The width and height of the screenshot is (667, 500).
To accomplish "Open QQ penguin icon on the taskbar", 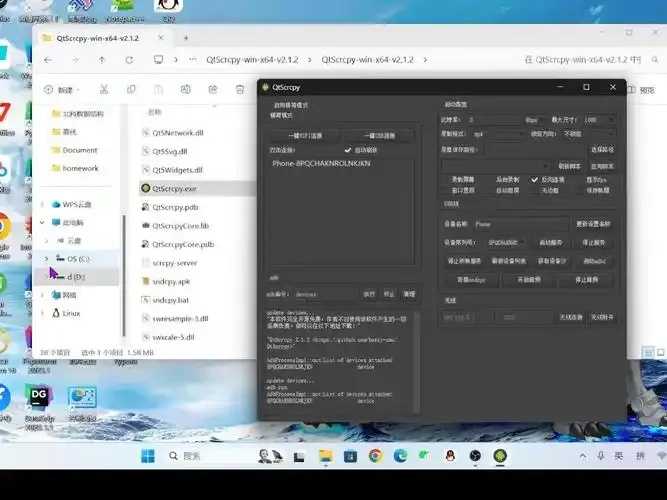I will point(450,456).
